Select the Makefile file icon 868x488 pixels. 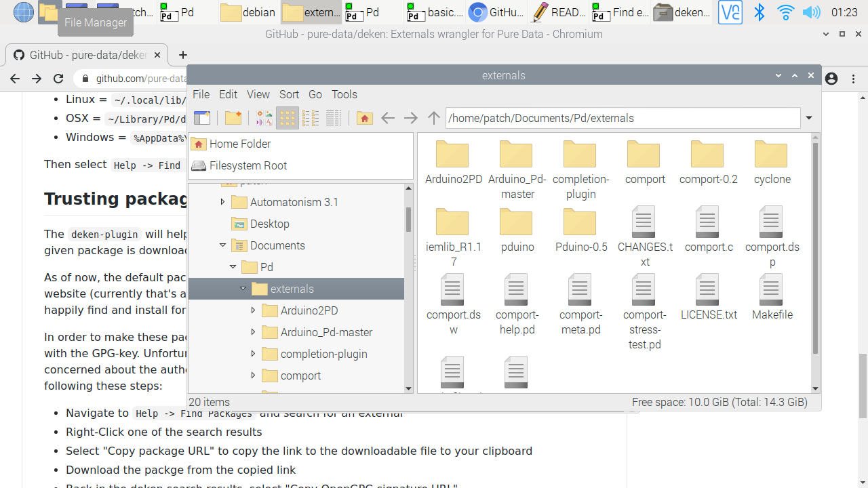click(x=771, y=289)
